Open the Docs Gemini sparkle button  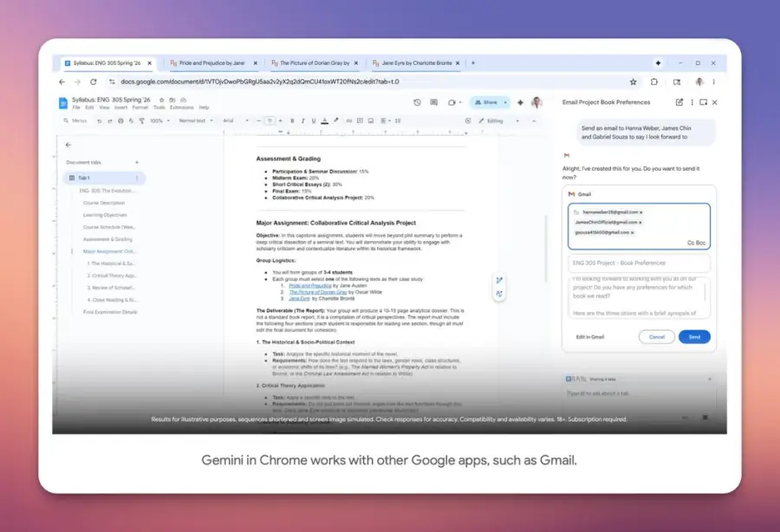click(520, 102)
